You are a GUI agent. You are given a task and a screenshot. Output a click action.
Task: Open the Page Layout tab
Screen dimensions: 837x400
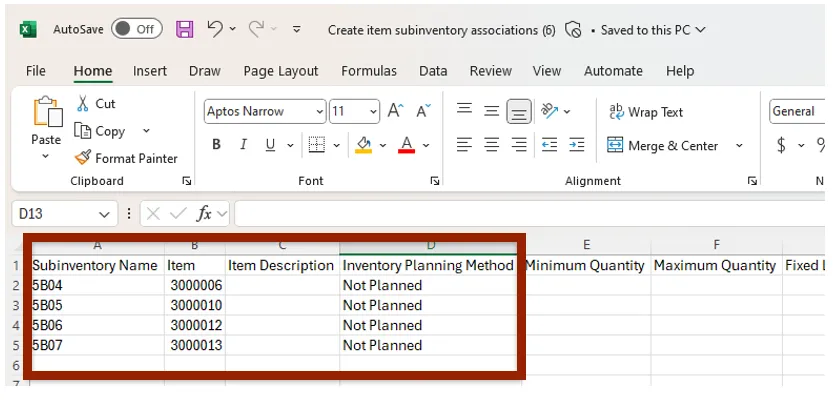(280, 71)
